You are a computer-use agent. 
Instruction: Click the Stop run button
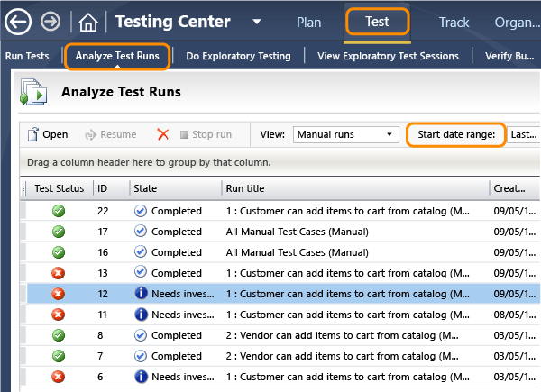click(x=206, y=134)
